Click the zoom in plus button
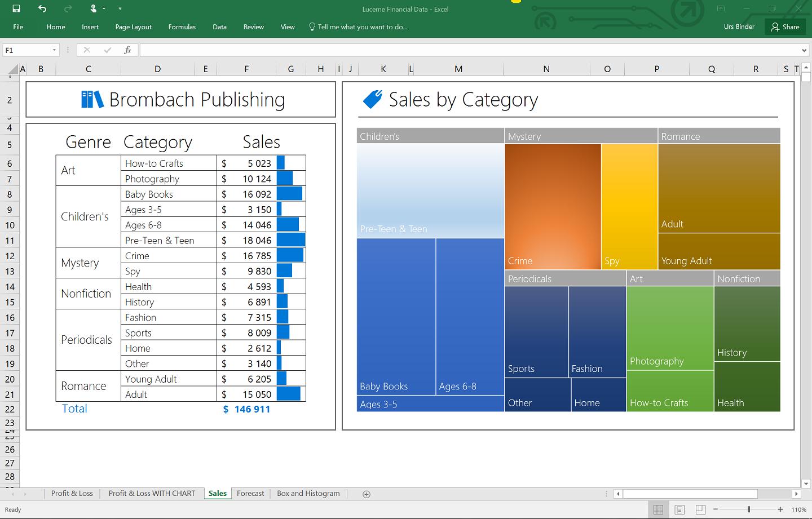The height and width of the screenshot is (519, 812). coord(780,509)
